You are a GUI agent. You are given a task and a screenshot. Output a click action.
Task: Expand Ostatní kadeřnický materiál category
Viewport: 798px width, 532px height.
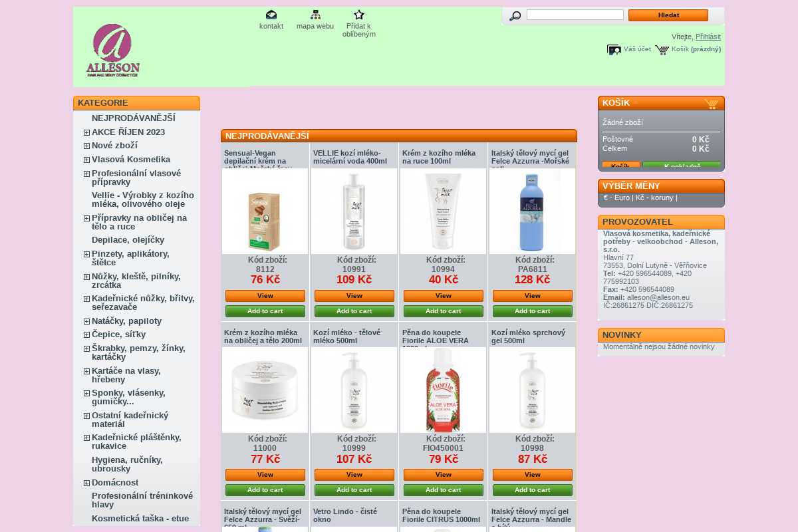86,416
